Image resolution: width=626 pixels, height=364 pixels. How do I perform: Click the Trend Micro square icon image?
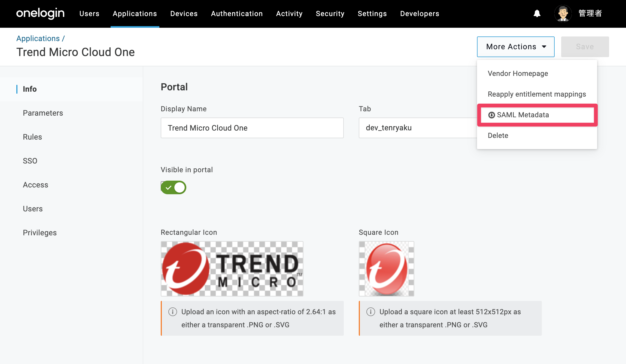point(387,269)
